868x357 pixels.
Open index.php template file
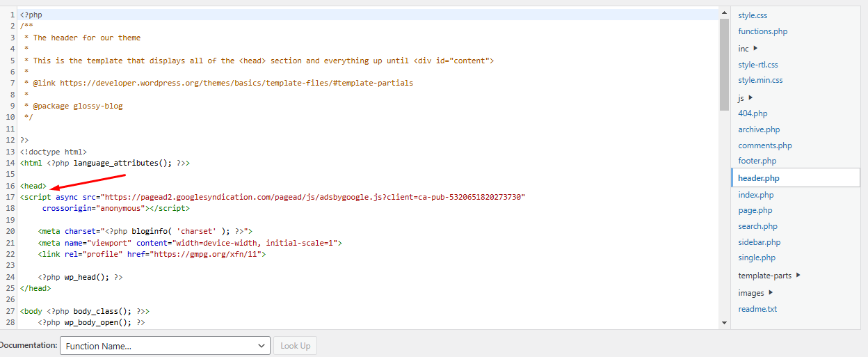pyautogui.click(x=755, y=195)
